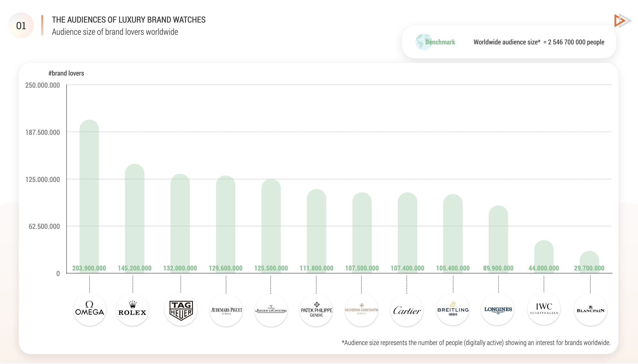This screenshot has width=638, height=364.
Task: Click the subtitle 'Audience size of brand lovers worldwide'
Action: click(115, 32)
